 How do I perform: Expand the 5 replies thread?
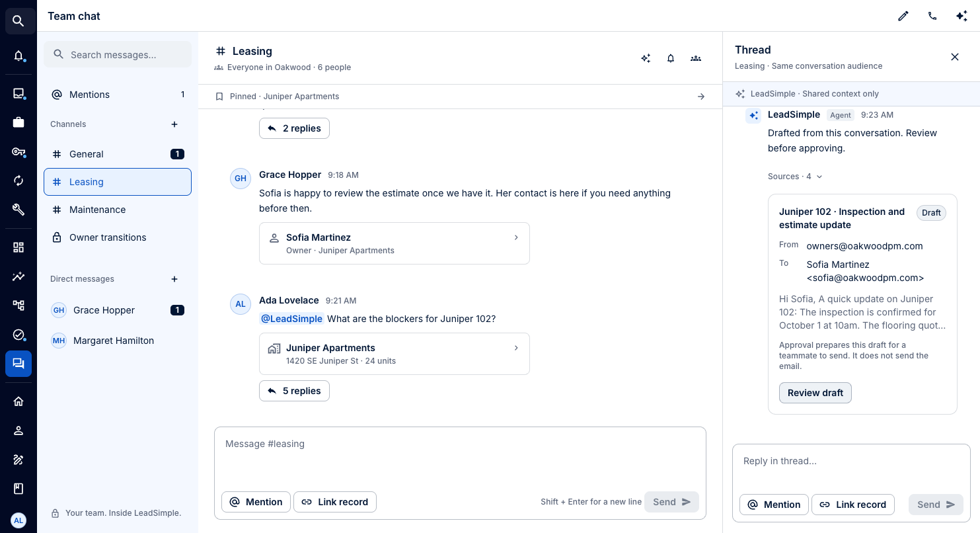point(294,391)
